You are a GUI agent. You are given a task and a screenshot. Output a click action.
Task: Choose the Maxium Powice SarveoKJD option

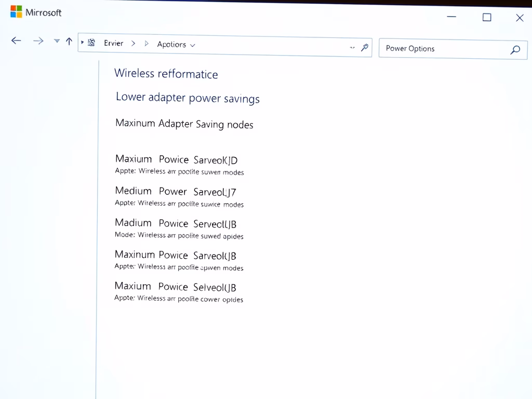[176, 159]
